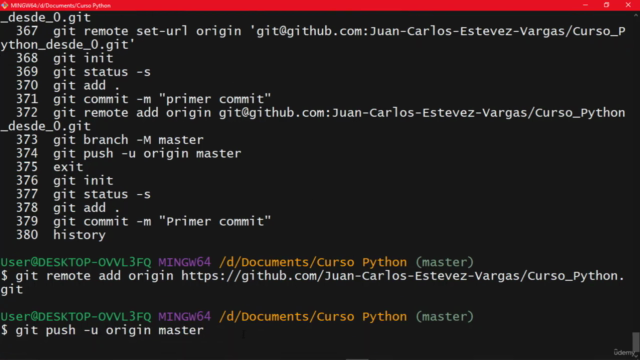Image resolution: width=640 pixels, height=360 pixels.
Task: Click the Git Bash title bar icon
Action: point(4,5)
